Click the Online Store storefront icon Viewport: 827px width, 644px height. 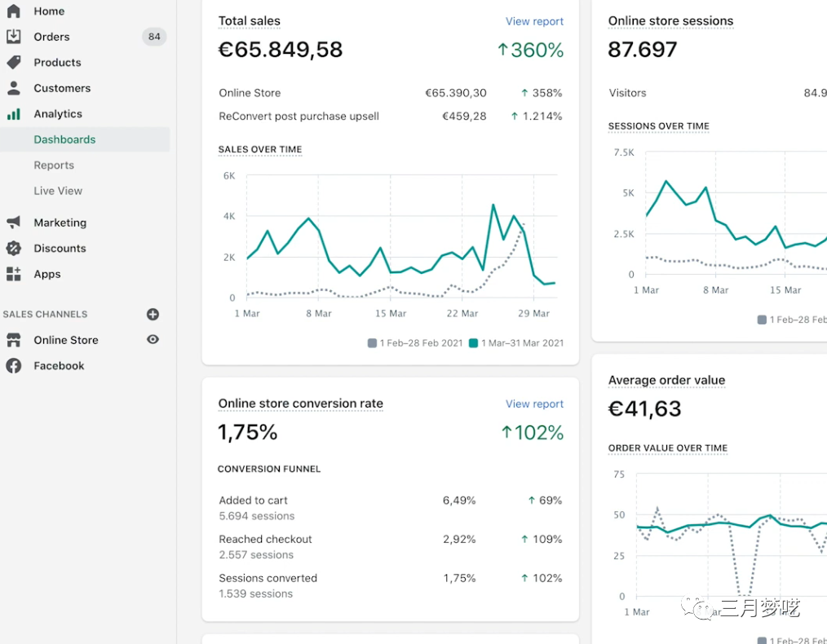click(x=14, y=340)
